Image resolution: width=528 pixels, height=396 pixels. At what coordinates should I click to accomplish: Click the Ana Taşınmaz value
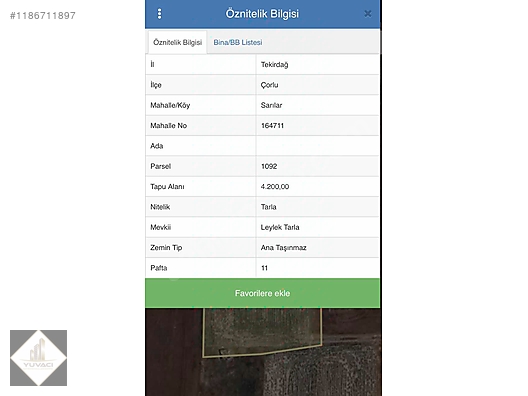pos(283,248)
